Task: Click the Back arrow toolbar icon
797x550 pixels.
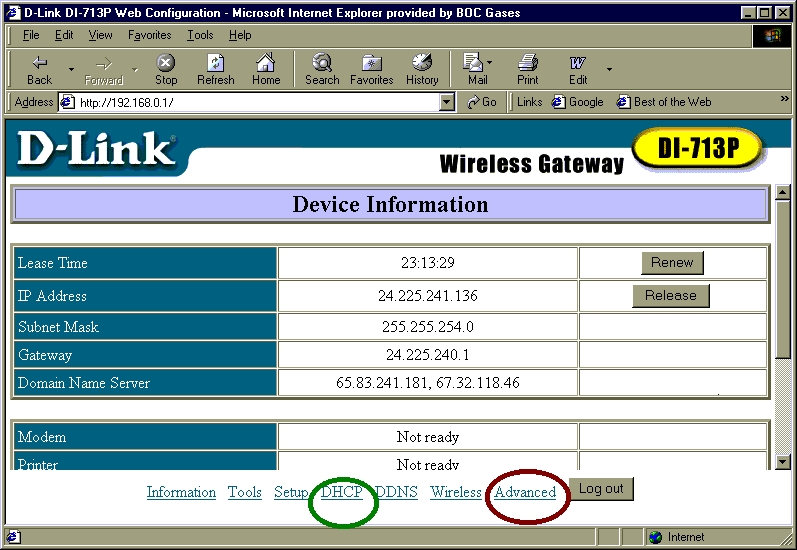Action: pyautogui.click(x=40, y=64)
